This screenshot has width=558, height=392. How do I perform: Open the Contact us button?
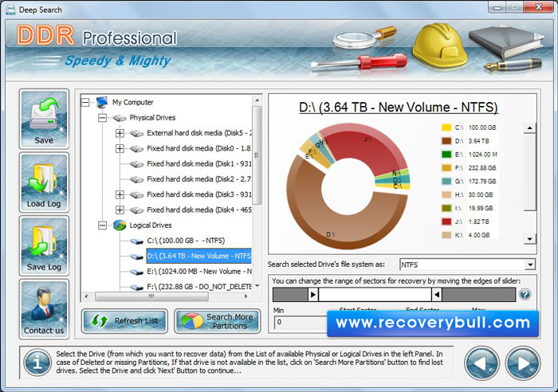[44, 309]
